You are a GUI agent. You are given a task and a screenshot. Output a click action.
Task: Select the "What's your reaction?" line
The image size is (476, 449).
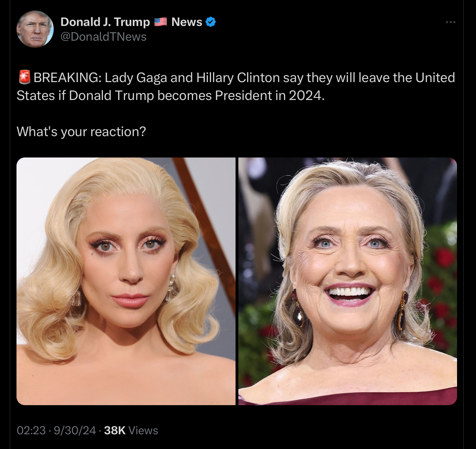pos(81,132)
